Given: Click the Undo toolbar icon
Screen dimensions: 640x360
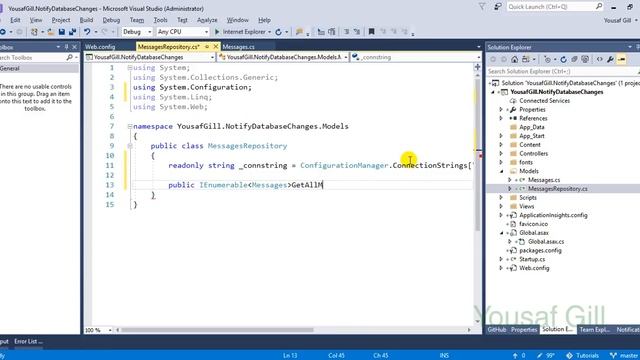Looking at the screenshot, I should [x=87, y=31].
